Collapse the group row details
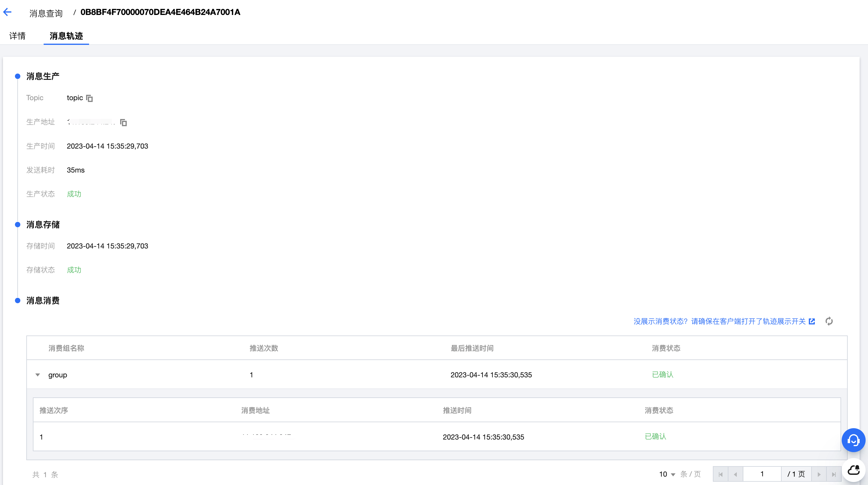Viewport: 868px width, 485px height. pos(38,375)
